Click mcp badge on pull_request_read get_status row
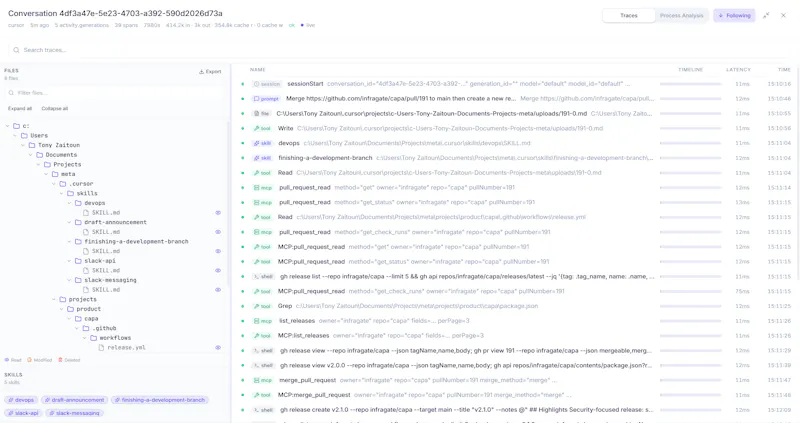 click(263, 203)
